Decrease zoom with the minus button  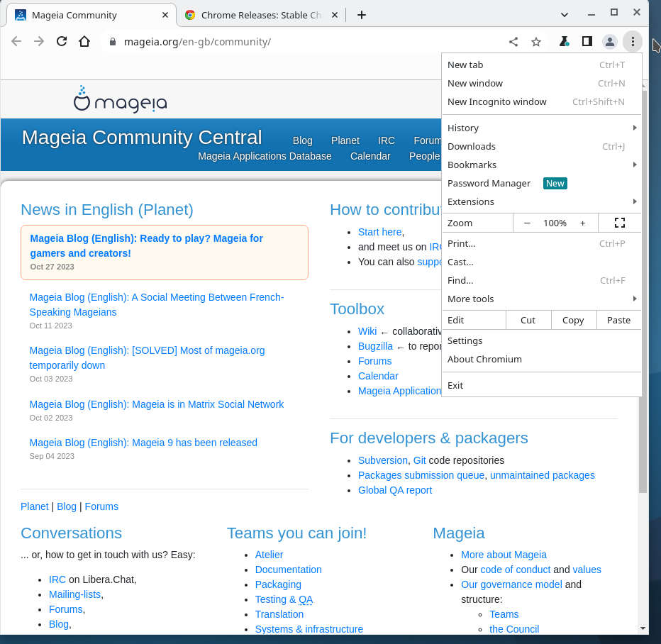[x=527, y=223]
